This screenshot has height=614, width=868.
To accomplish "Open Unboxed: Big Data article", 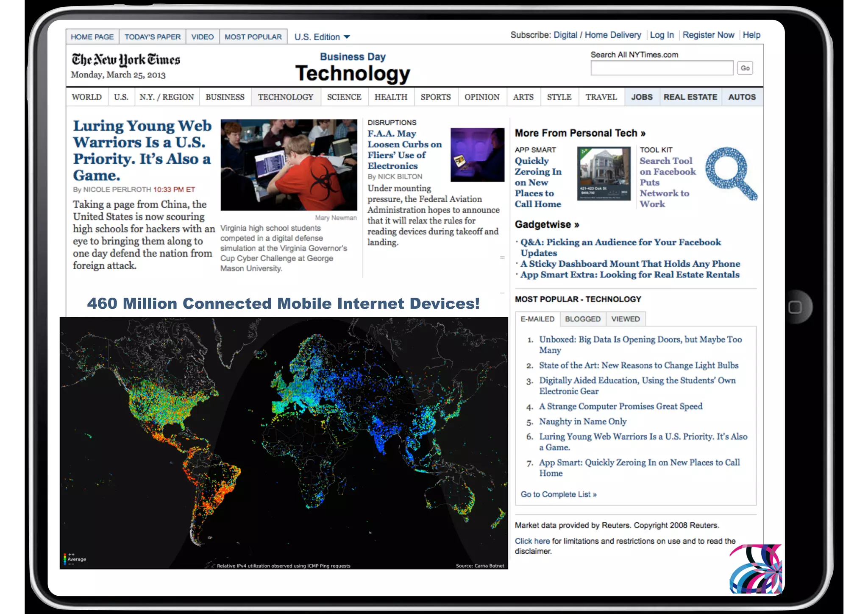I will pos(640,345).
